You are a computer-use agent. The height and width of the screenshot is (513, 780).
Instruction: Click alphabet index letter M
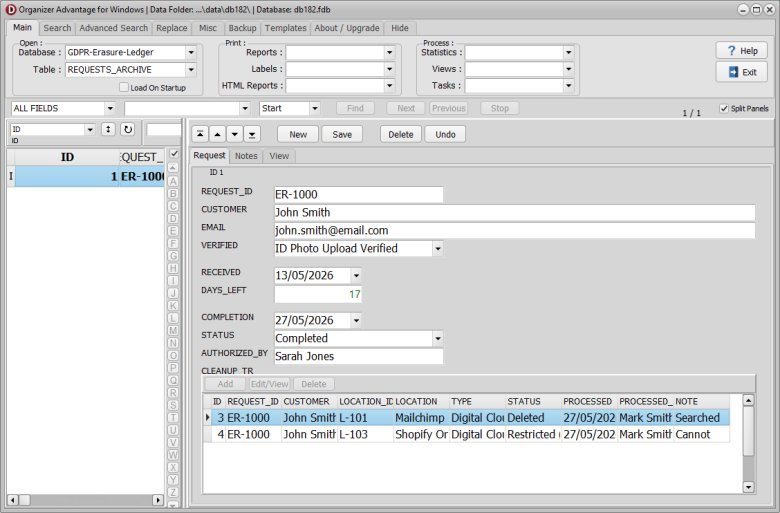pyautogui.click(x=173, y=330)
